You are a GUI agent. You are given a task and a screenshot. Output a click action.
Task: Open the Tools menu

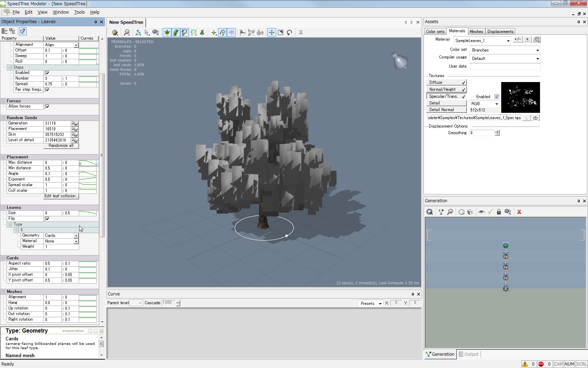tap(79, 12)
